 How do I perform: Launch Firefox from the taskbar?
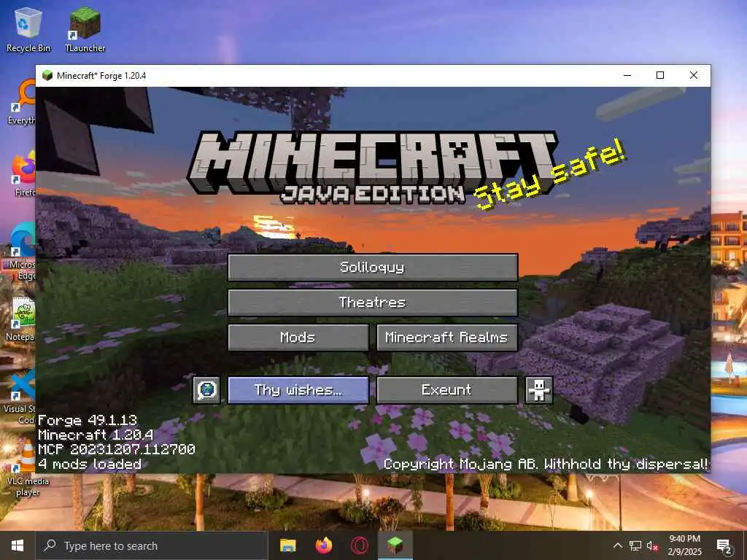coord(324,545)
